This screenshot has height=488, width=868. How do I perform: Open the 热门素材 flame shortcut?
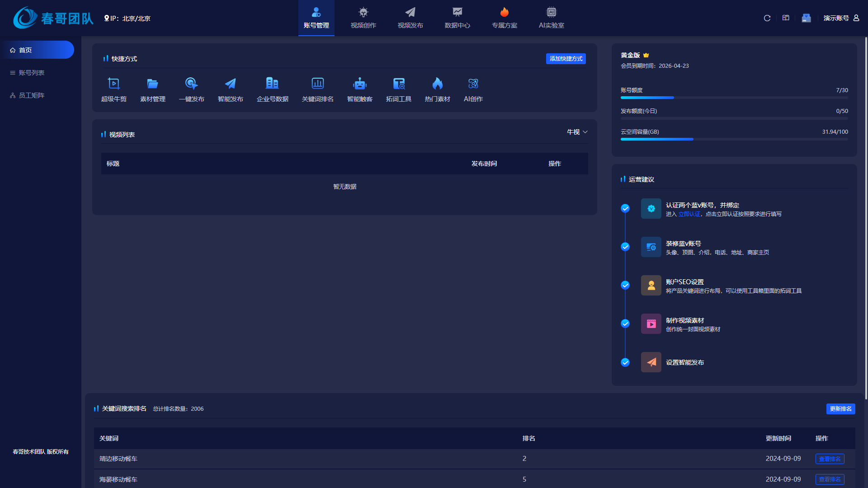click(437, 84)
